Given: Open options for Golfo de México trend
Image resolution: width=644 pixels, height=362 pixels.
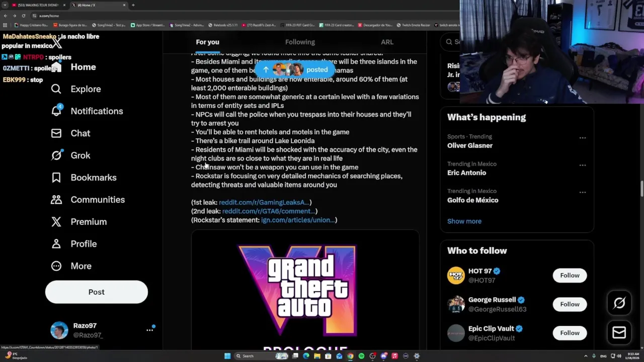Looking at the screenshot, I should (x=582, y=192).
